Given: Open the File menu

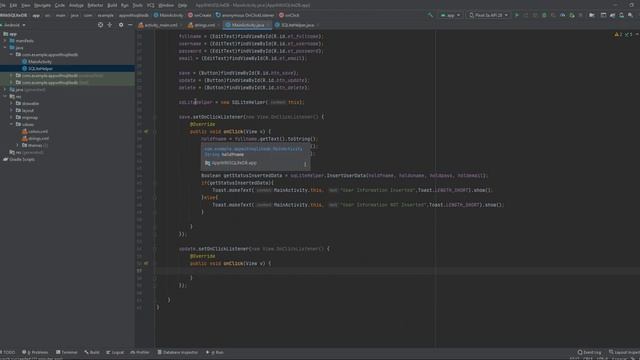Looking at the screenshot, I should point(2,5).
